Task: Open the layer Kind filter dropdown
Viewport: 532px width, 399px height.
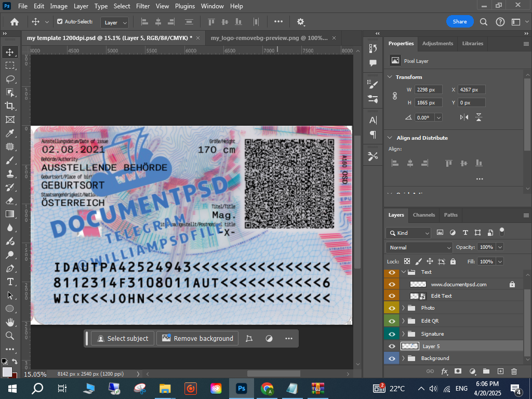Action: [408, 233]
